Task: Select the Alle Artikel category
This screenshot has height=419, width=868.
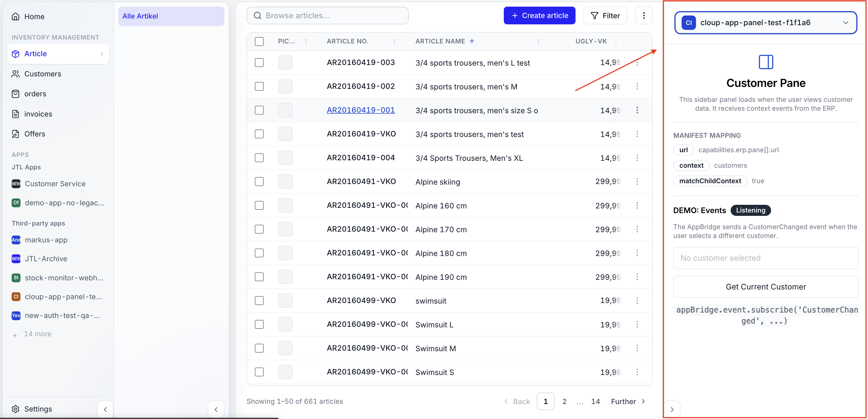Action: point(171,16)
